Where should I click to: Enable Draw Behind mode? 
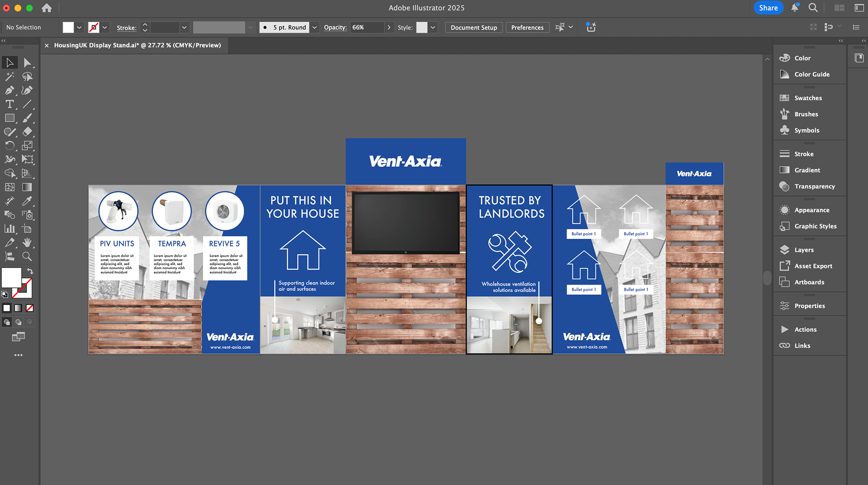(18, 322)
